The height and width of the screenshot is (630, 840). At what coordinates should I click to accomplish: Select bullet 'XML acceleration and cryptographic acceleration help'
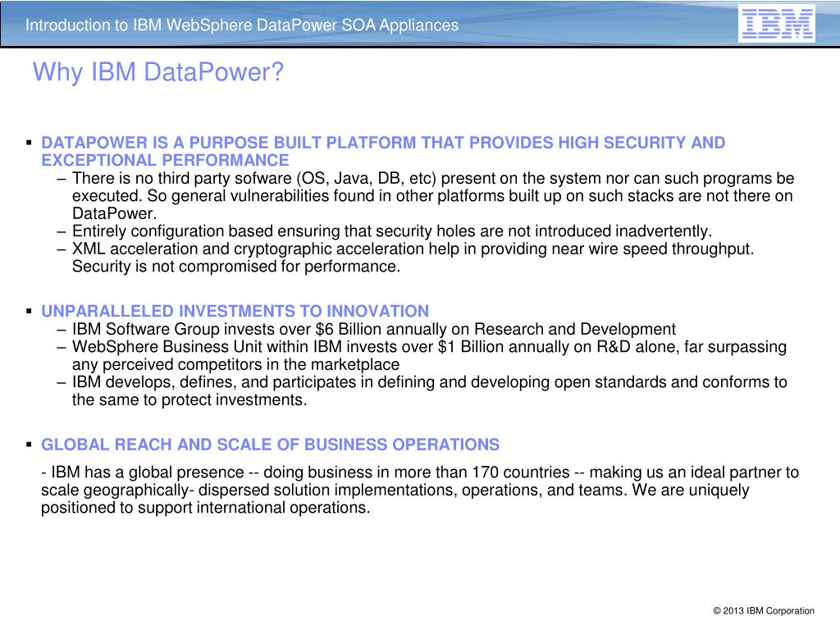413,249
